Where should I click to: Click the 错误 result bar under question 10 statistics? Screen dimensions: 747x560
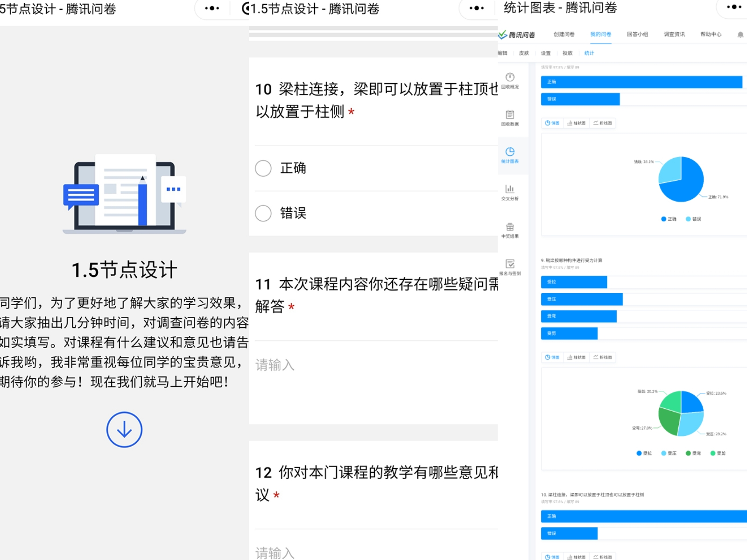569,533
